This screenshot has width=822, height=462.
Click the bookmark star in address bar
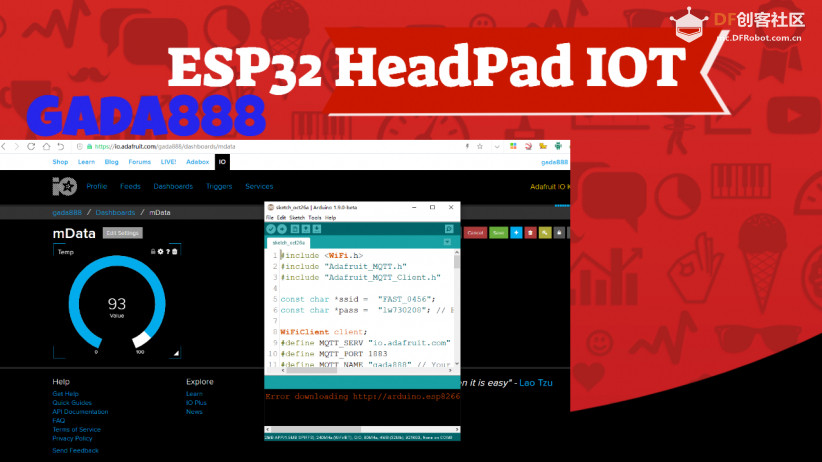pyautogui.click(x=480, y=147)
